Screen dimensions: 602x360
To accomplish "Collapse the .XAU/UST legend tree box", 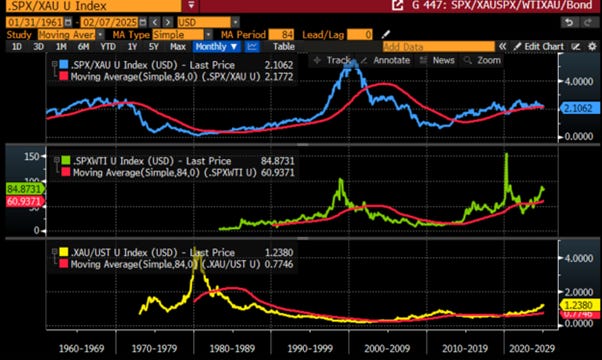I will click(x=55, y=251).
